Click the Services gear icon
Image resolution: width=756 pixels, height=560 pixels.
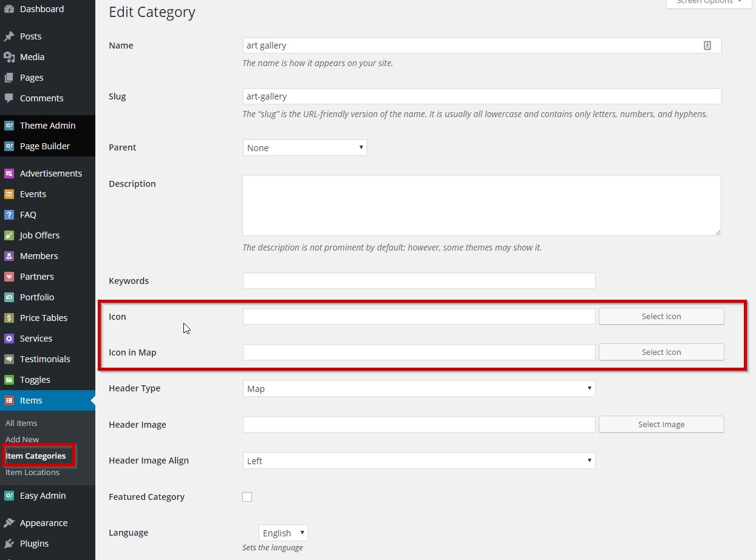click(x=9, y=339)
